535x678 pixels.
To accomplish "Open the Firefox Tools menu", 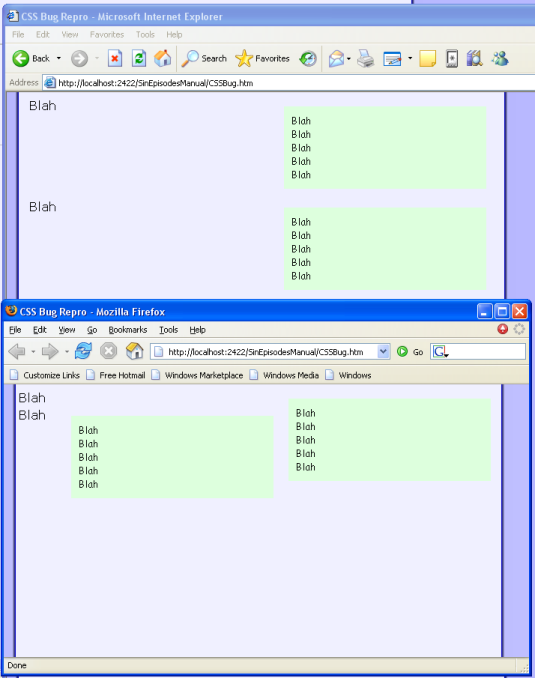I will tap(168, 330).
